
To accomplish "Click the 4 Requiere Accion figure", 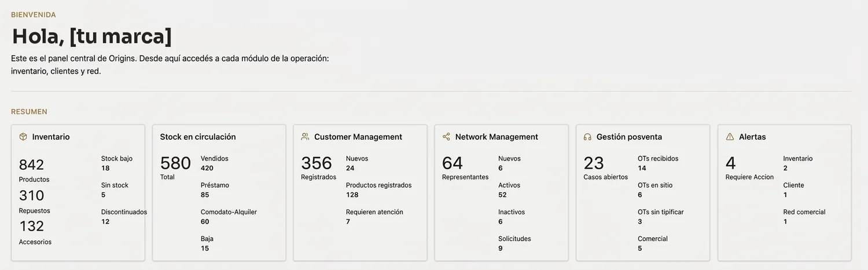I will [731, 163].
